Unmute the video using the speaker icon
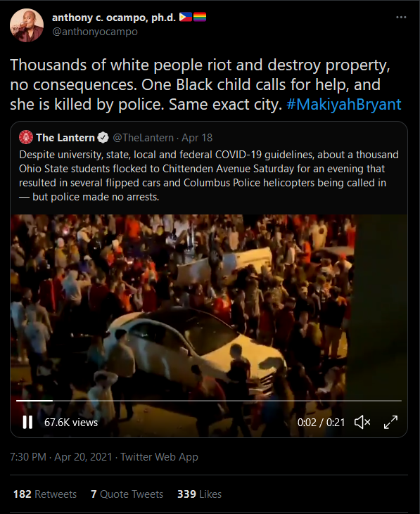The width and height of the screenshot is (420, 514). pyautogui.click(x=362, y=422)
